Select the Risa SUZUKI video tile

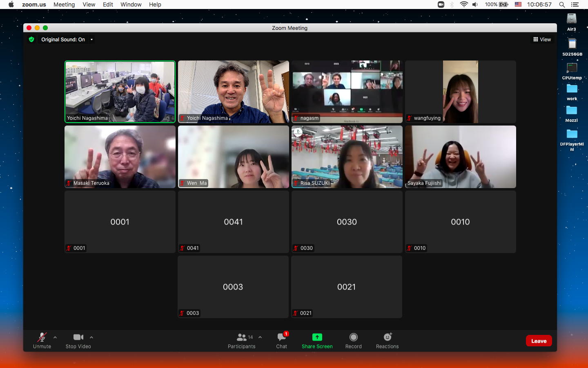[x=347, y=157]
